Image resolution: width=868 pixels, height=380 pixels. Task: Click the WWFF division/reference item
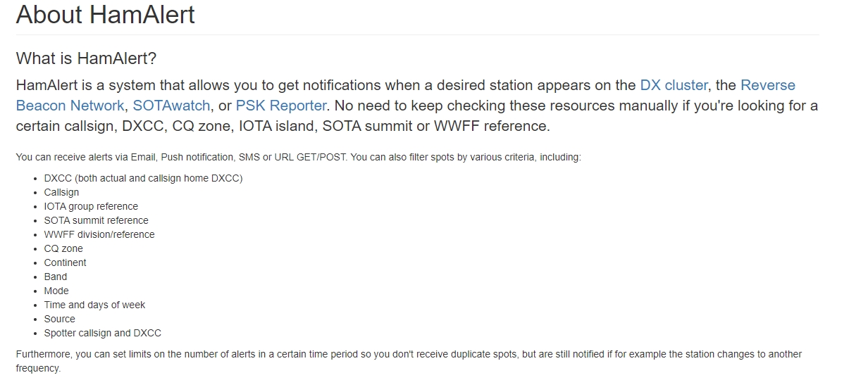pyautogui.click(x=99, y=234)
